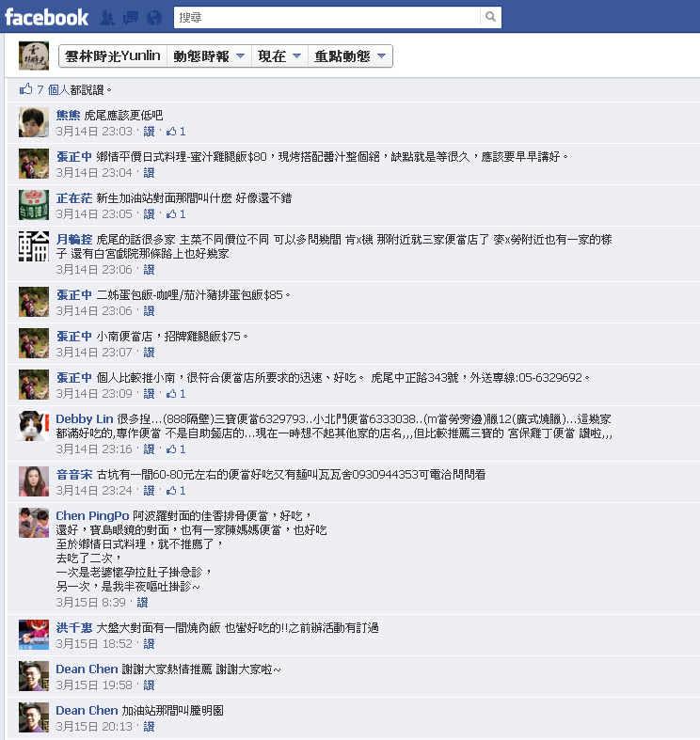Screen dimensions: 700x740
Task: Click the 搜尋 search input field
Action: coord(326,17)
